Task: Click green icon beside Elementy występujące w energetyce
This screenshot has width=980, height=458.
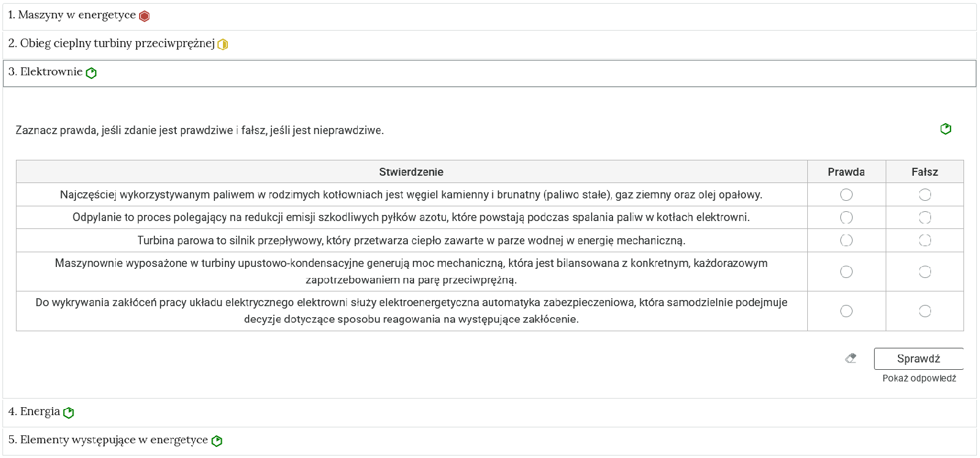Action: point(217,441)
